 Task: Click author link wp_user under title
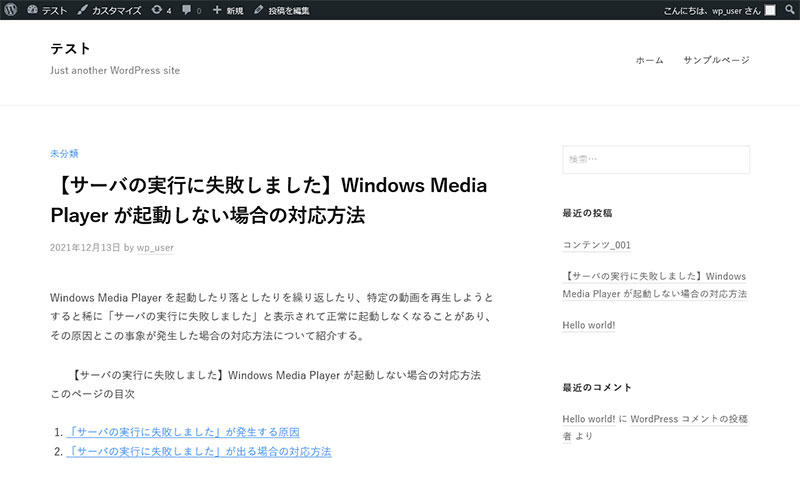pos(155,248)
